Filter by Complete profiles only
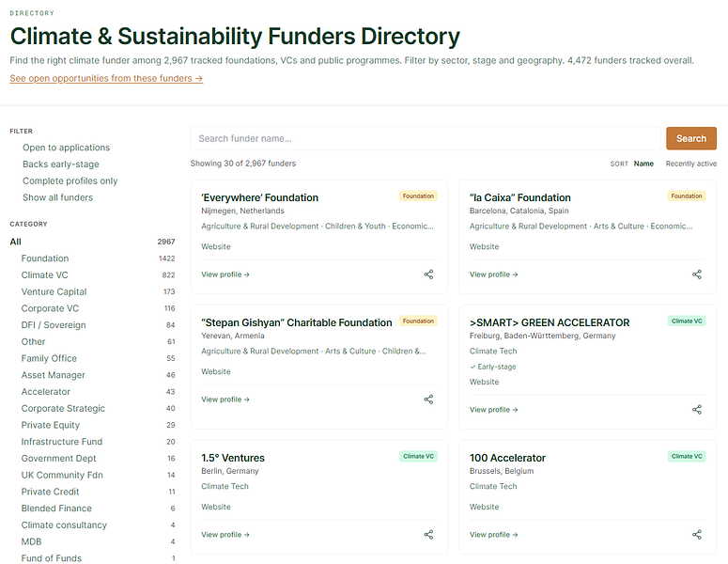Screen dimensions: 728x564 pyautogui.click(x=70, y=181)
